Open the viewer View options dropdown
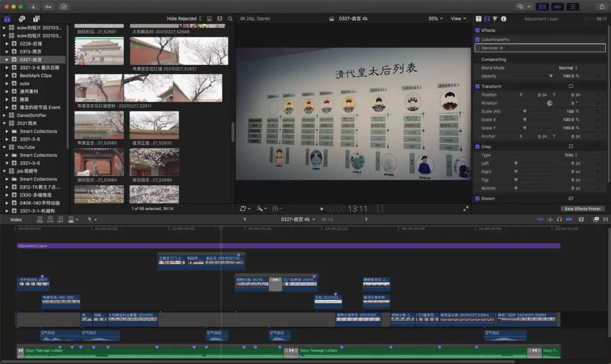Screen dimensions: 611x364 (x=458, y=19)
